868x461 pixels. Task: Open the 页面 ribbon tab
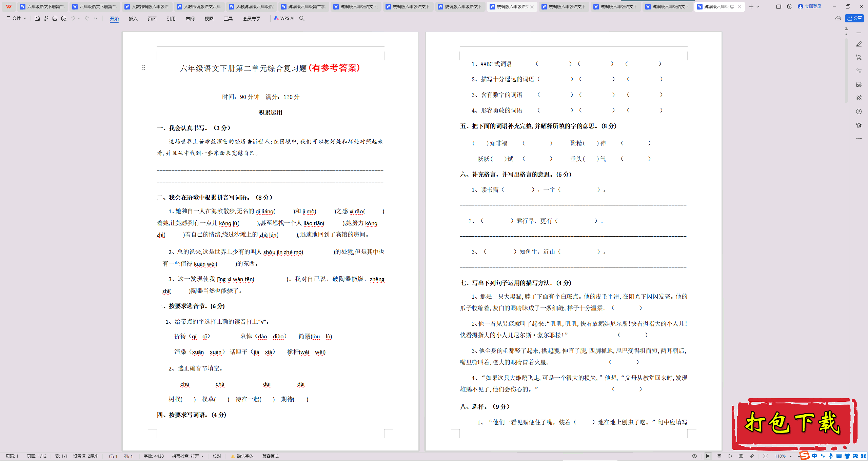[x=152, y=19]
